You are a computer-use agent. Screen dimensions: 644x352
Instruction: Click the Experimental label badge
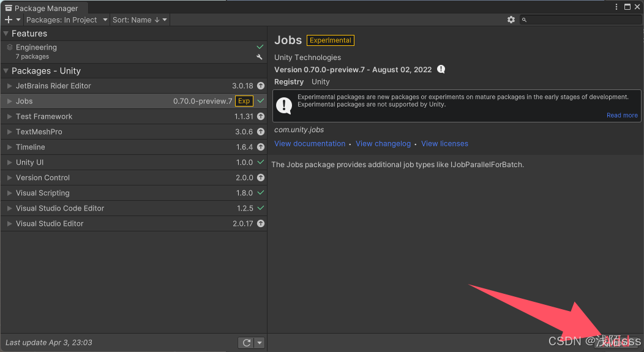tap(330, 40)
